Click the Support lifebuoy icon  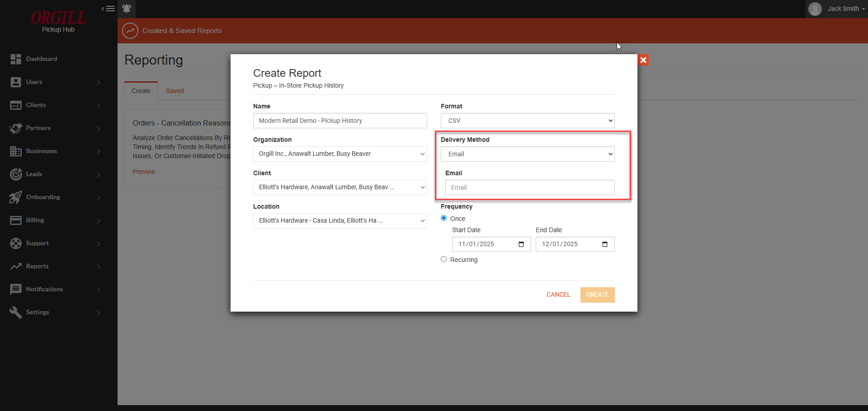[16, 243]
